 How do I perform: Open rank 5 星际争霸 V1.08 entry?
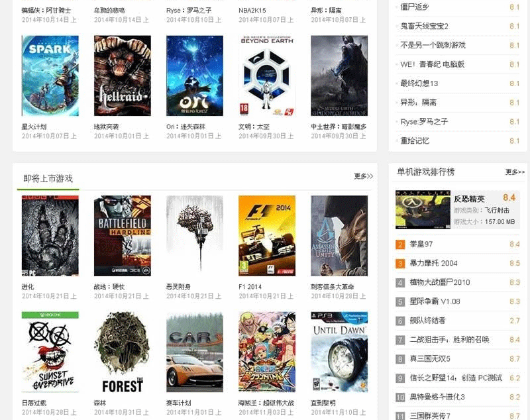pos(435,301)
